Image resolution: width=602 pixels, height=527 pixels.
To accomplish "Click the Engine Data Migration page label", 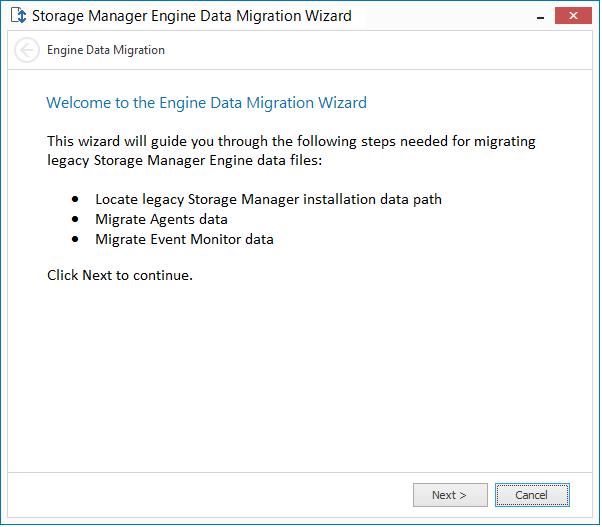I will (106, 50).
